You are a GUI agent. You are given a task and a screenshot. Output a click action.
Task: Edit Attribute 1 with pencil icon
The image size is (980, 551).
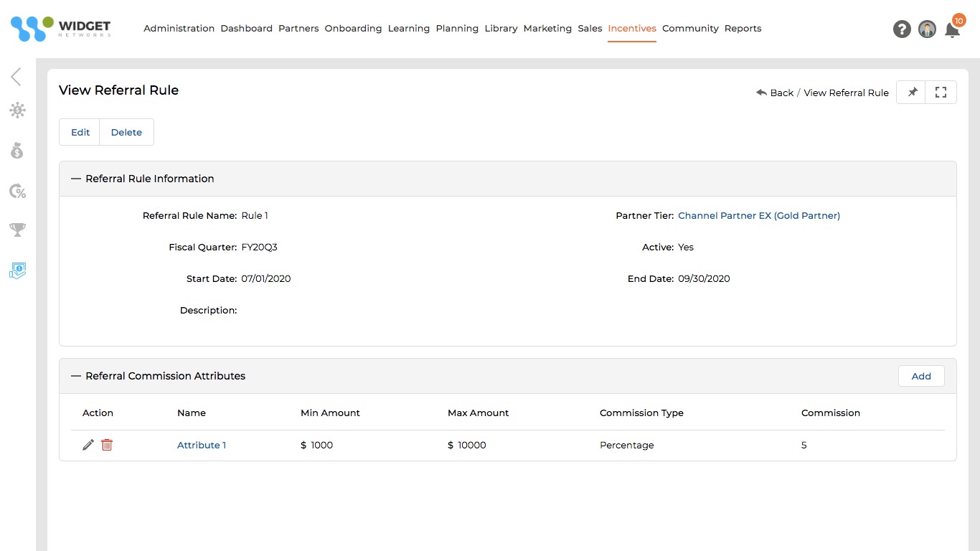[88, 445]
